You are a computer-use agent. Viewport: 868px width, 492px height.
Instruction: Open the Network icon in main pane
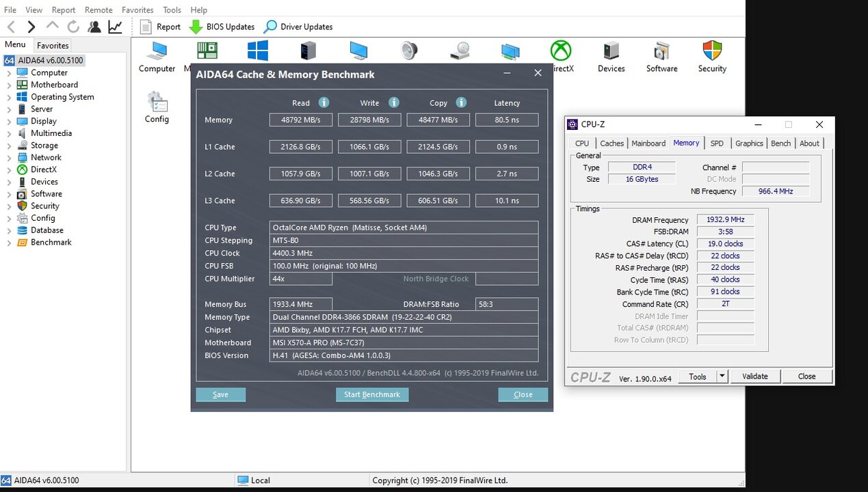click(x=510, y=51)
